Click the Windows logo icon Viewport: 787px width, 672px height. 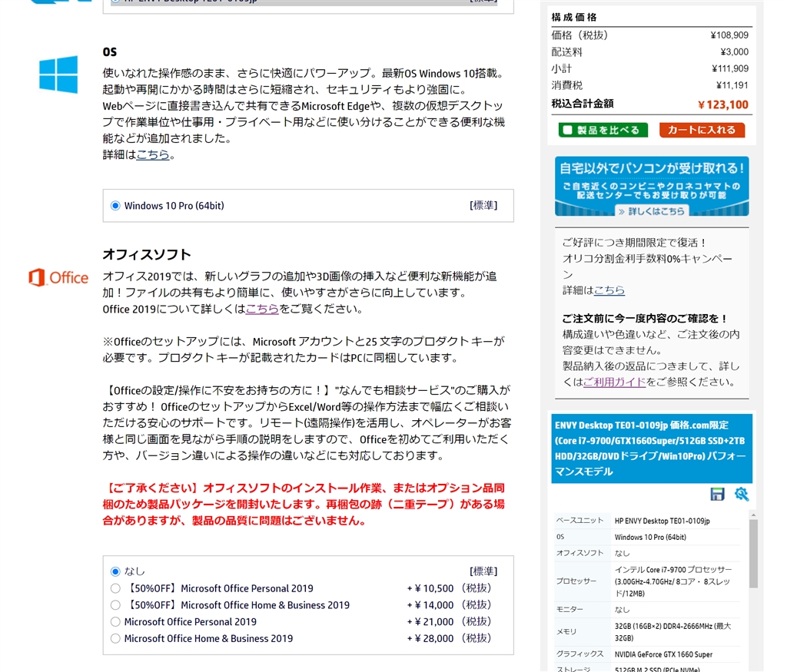58,74
